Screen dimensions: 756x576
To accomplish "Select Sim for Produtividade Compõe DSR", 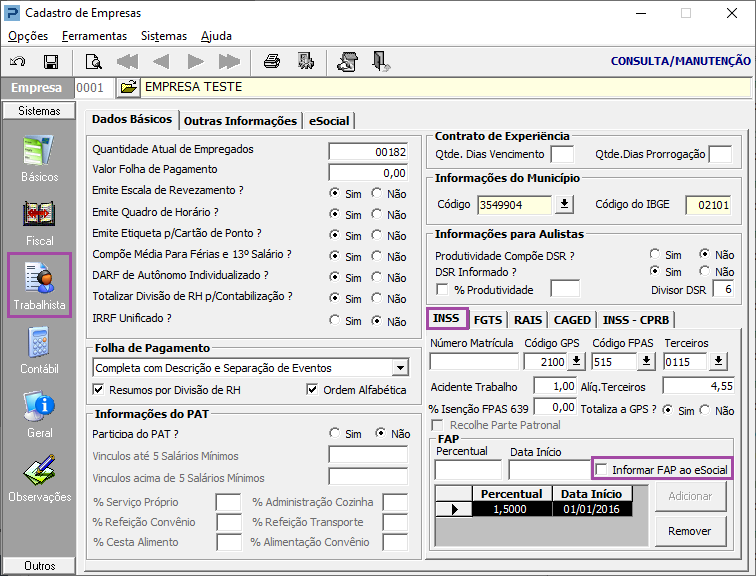I will [655, 254].
